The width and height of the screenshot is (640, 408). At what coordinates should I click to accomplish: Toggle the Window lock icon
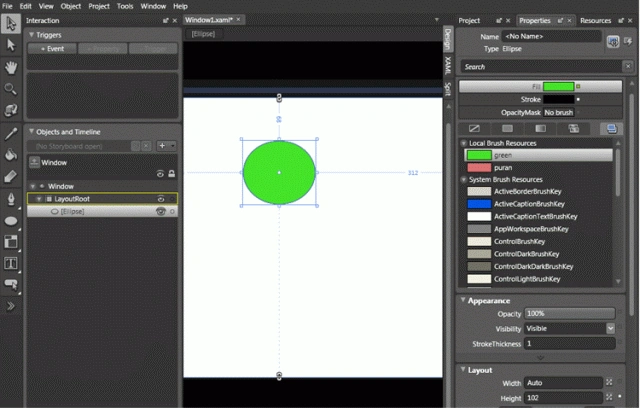point(172,174)
